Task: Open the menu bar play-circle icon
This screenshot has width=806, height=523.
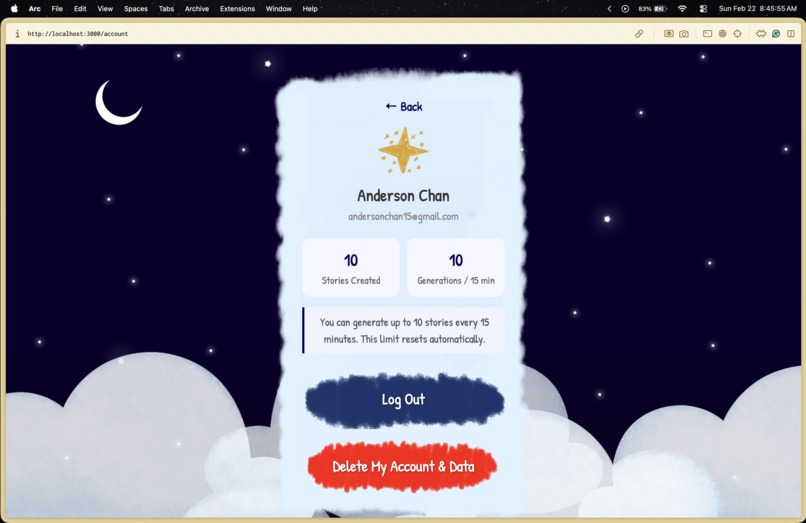Action: pos(625,9)
